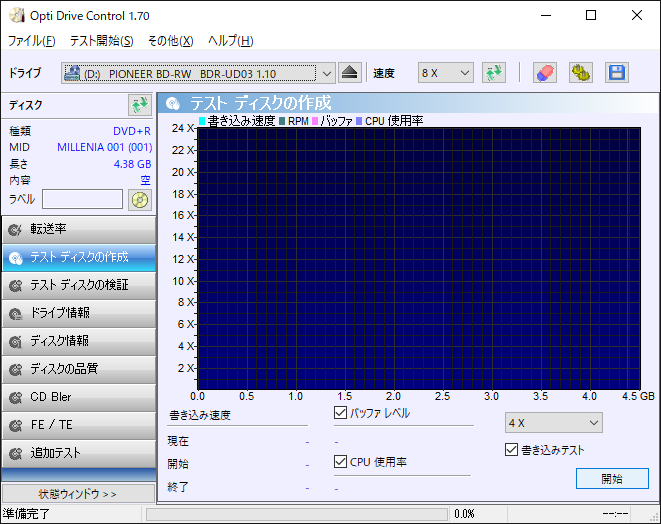This screenshot has width=661, height=524.
Task: Click MILLENIA 001 (001) MID value
Action: (105, 147)
